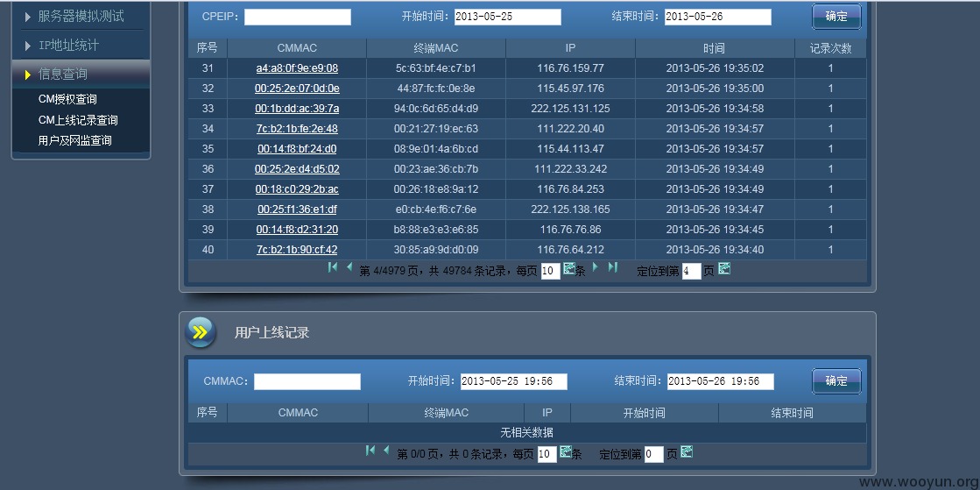Click go-to-page icon in 用户上线记录 pagination
The height and width of the screenshot is (490, 980).
pyautogui.click(x=687, y=451)
